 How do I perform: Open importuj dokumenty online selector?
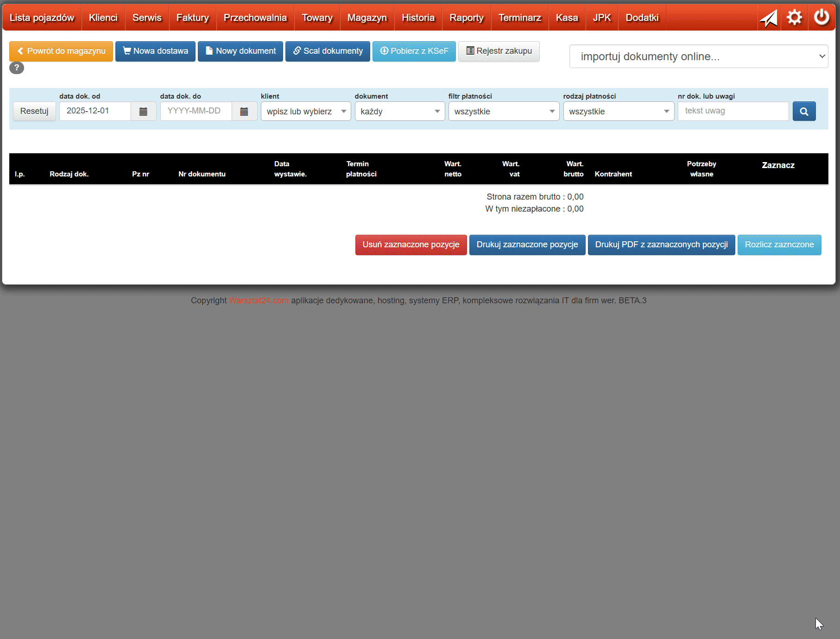[x=698, y=56]
